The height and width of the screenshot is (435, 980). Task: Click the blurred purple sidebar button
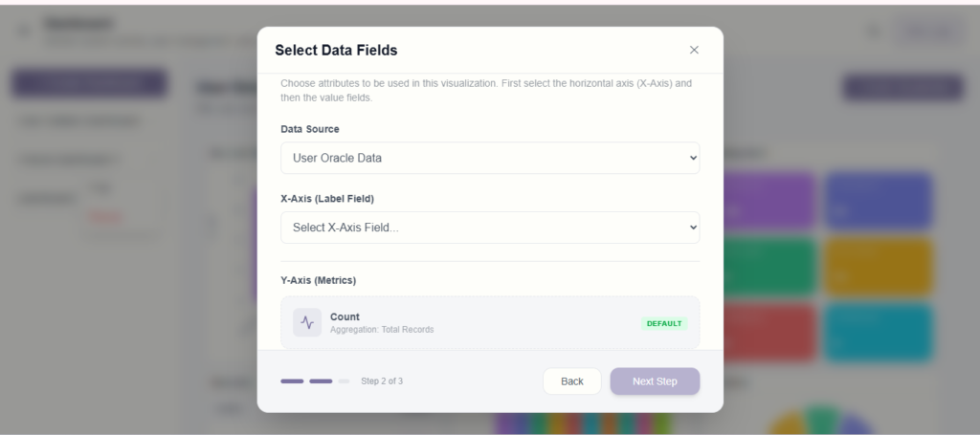click(89, 83)
